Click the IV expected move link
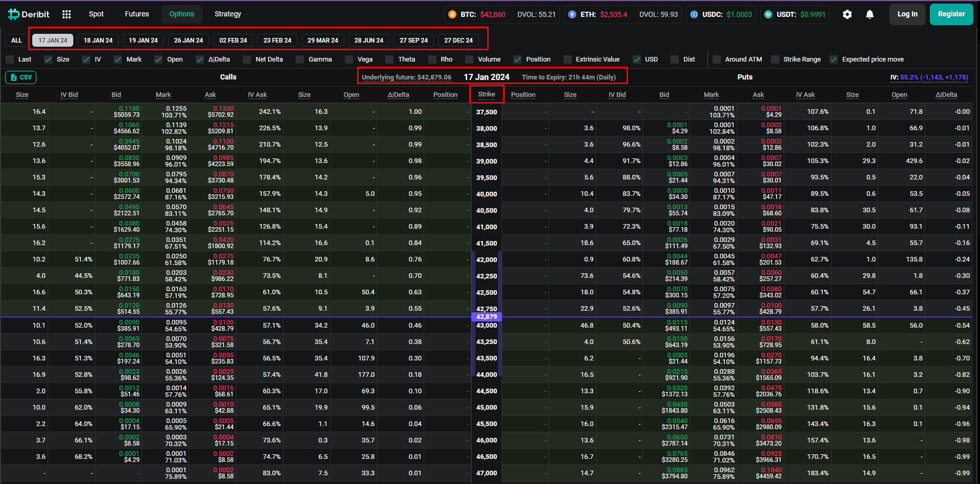This screenshot has width=980, height=484. [x=929, y=77]
